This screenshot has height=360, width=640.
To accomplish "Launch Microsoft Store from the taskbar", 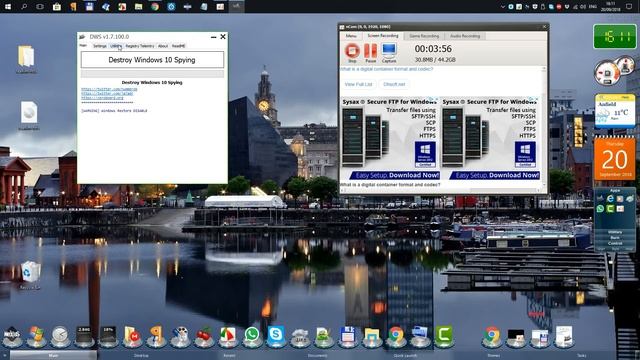I will [57, 7].
